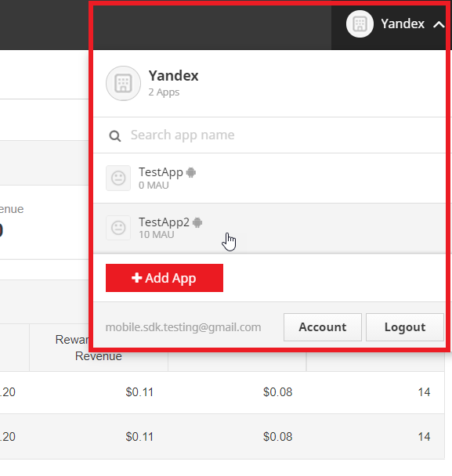This screenshot has width=452, height=476.
Task: Select TestApp2 with 10 MAU
Action: point(269,228)
